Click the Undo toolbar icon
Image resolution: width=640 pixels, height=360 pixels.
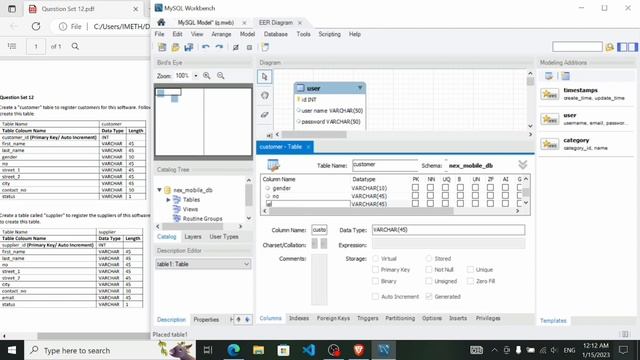206,47
